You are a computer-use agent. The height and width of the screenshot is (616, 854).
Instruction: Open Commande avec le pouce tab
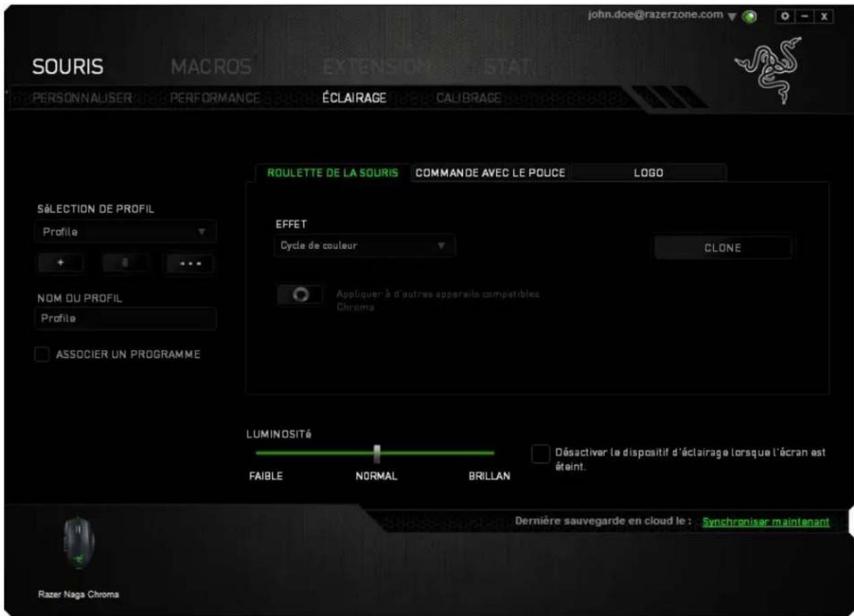pyautogui.click(x=490, y=173)
